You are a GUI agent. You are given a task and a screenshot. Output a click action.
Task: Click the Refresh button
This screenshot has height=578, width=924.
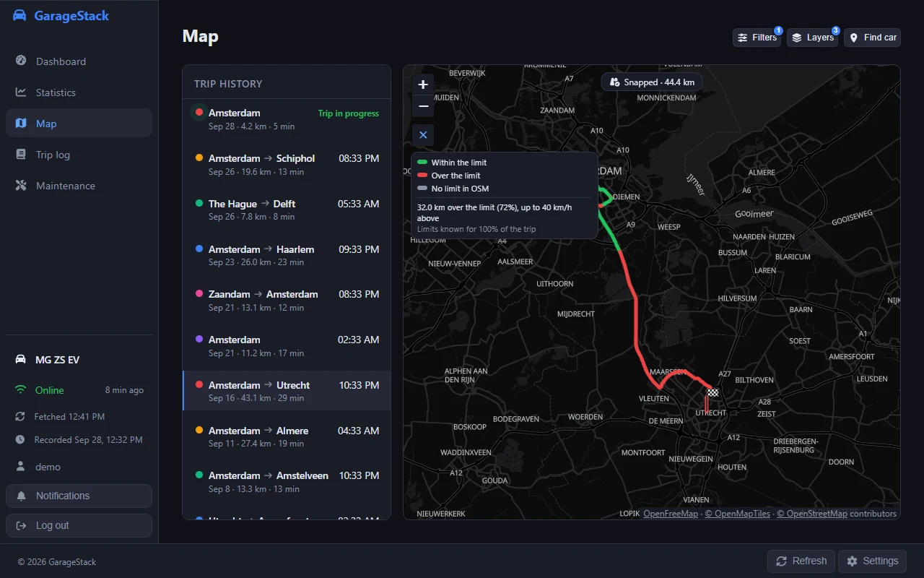pyautogui.click(x=801, y=561)
